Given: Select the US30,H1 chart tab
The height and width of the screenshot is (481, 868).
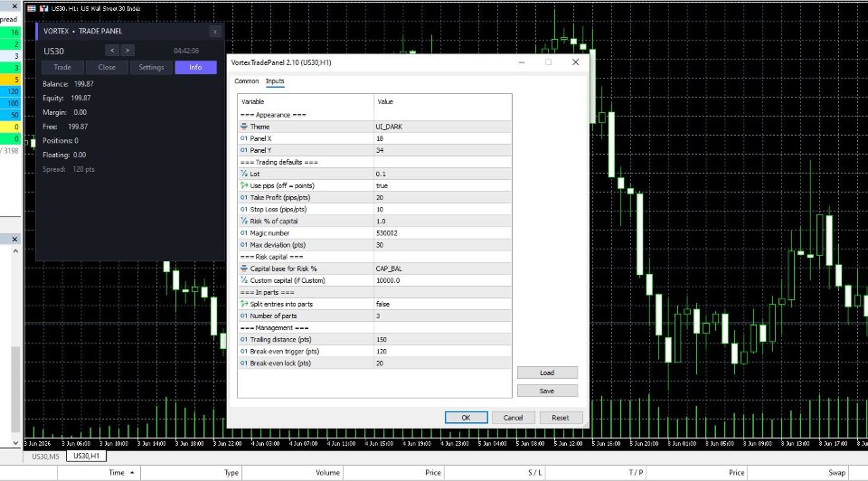Looking at the screenshot, I should click(87, 456).
